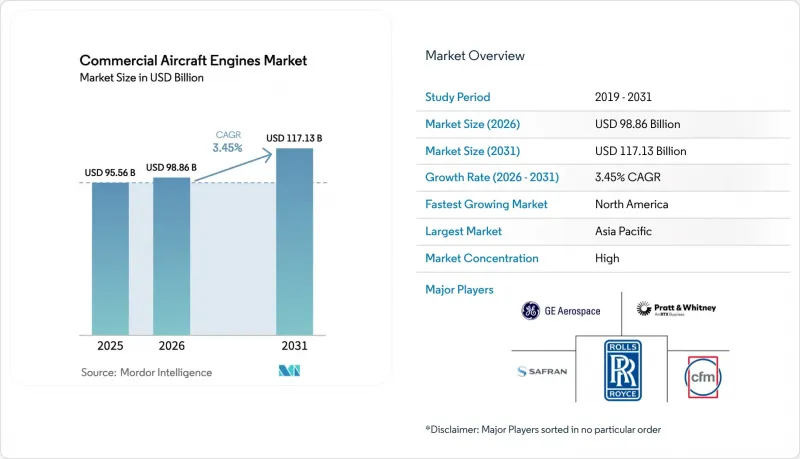Click the '3.45% CAGR' value
This screenshot has width=800, height=459.
pyautogui.click(x=628, y=177)
